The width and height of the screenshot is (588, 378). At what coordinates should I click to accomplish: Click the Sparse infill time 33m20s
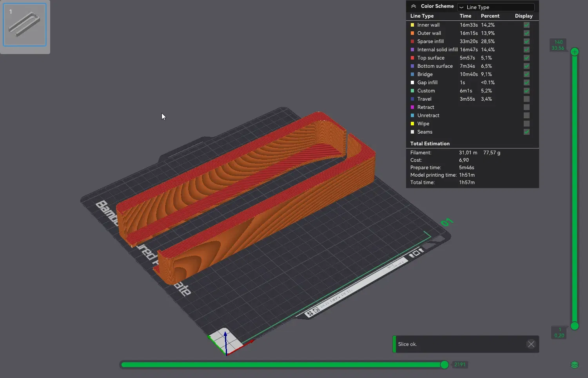(x=469, y=41)
